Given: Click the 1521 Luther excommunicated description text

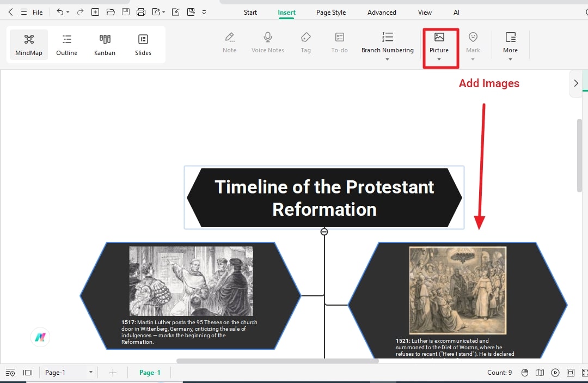Looking at the screenshot, I should [455, 348].
